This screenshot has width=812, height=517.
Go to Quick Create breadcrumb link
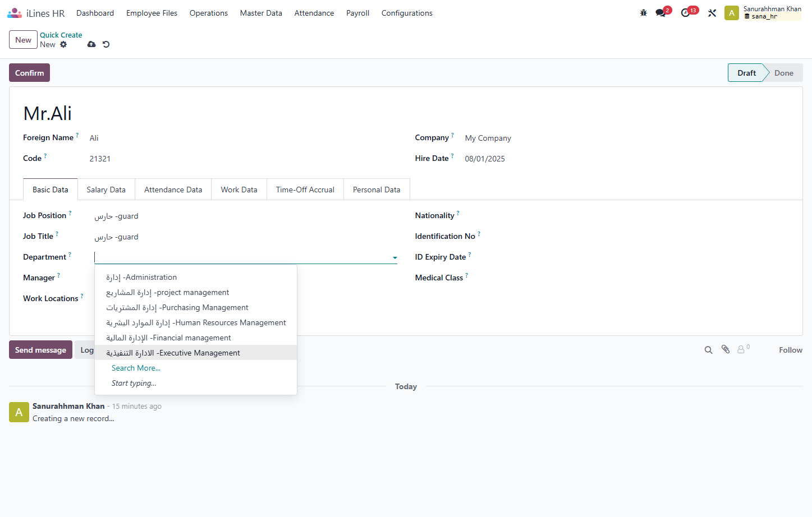pyautogui.click(x=61, y=35)
